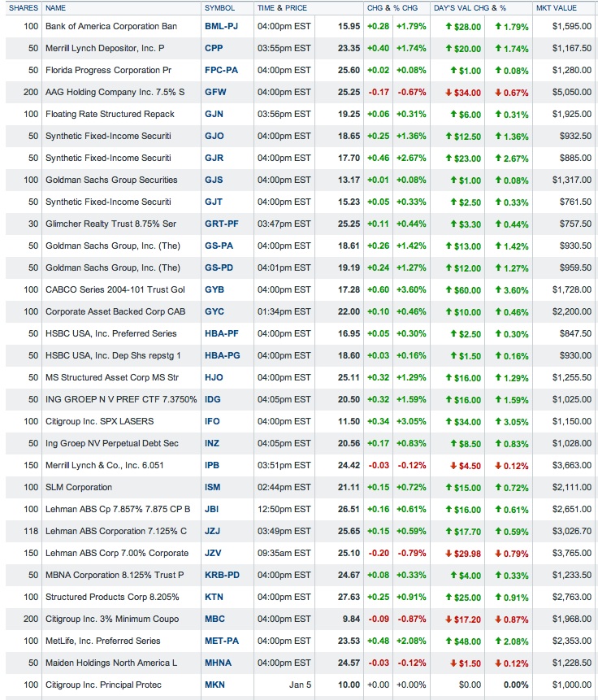Click ING GROEP N V PREF name

(121, 399)
